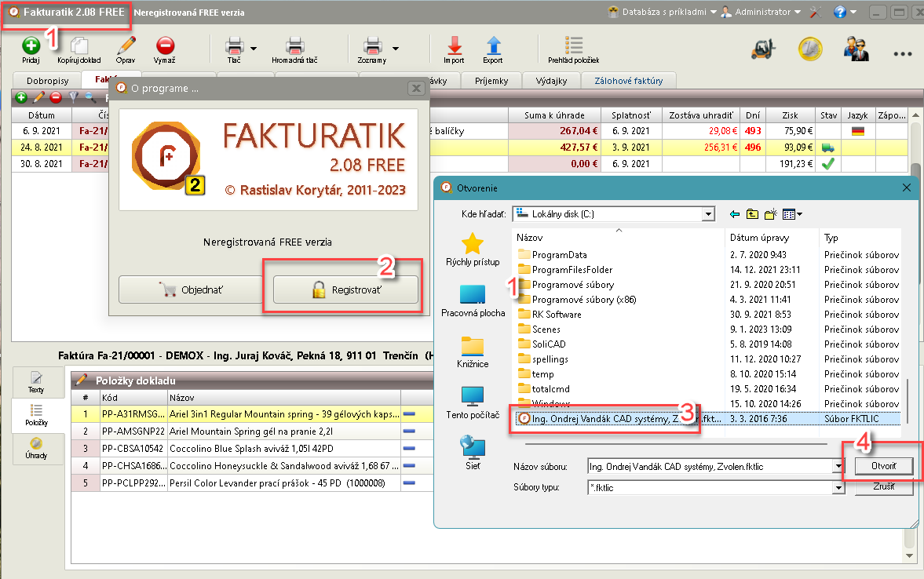
Task: Click the Vymaž delete icon
Action: coord(165,46)
